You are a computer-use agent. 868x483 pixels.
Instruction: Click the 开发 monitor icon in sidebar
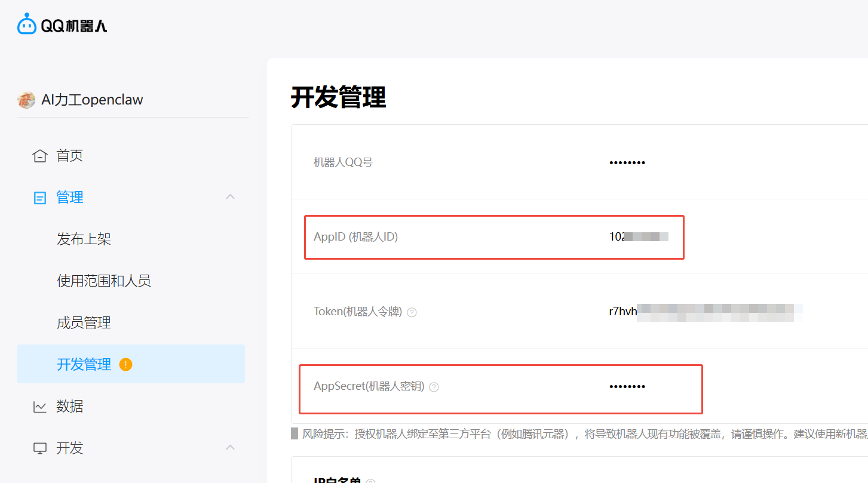[39, 448]
